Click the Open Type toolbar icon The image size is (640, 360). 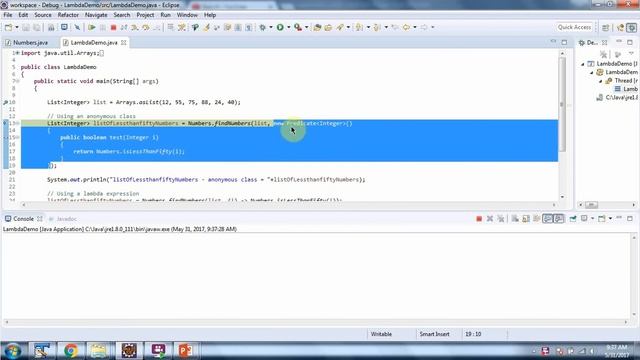[318, 27]
